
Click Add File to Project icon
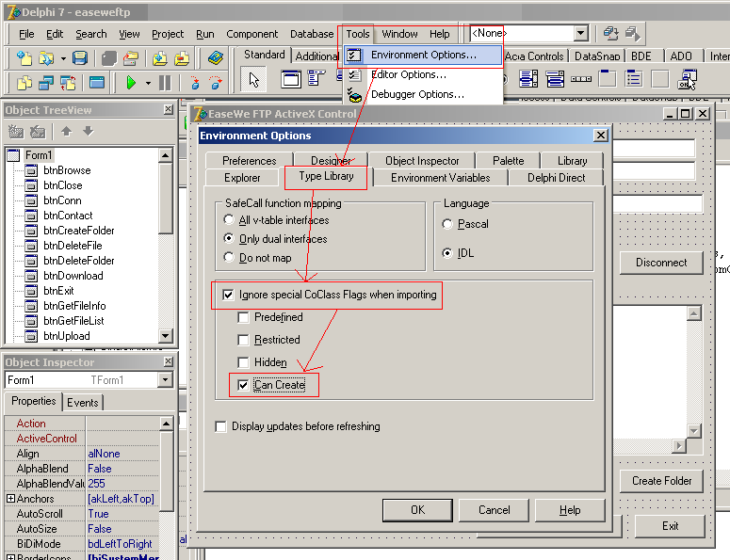click(x=160, y=58)
